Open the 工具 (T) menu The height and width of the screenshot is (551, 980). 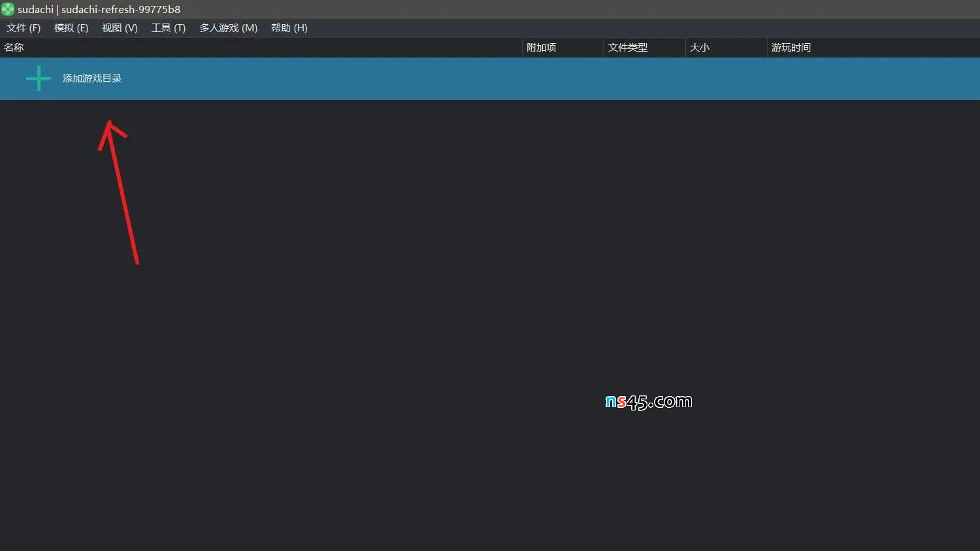click(168, 28)
